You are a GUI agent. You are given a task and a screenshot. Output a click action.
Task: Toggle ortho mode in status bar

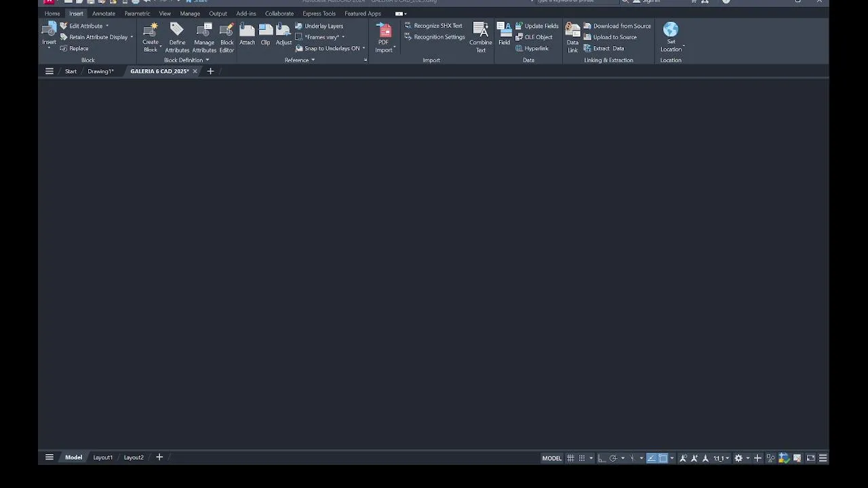601,458
